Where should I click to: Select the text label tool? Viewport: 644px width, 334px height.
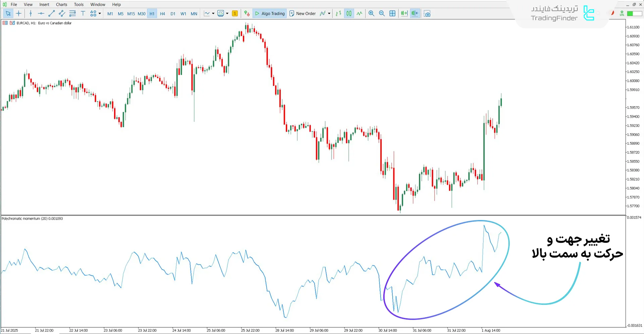point(83,13)
